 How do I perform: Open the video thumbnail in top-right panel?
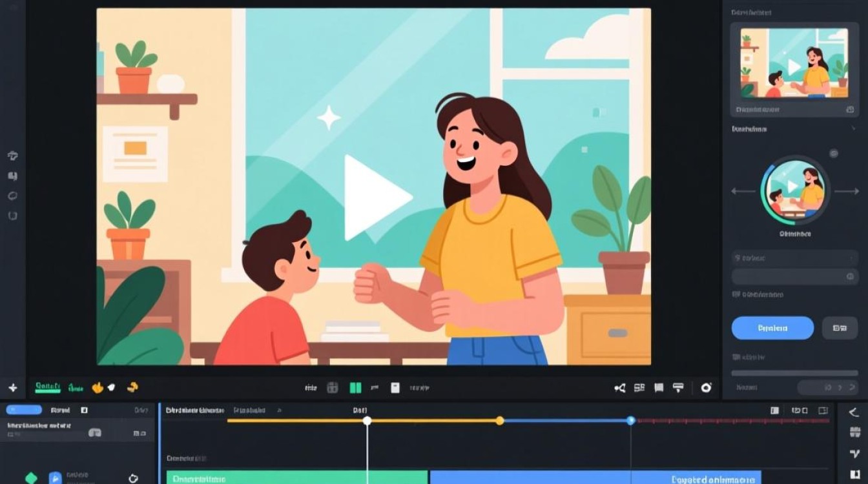tap(794, 63)
